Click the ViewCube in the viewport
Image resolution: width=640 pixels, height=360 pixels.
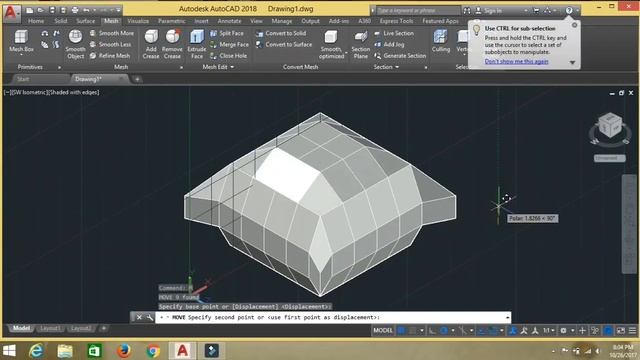click(x=610, y=124)
